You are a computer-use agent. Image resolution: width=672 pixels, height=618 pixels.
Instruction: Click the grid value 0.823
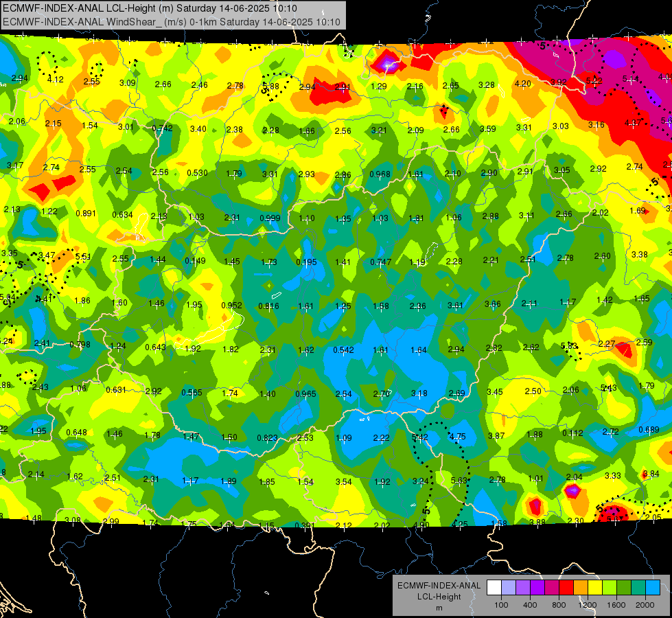coord(268,438)
